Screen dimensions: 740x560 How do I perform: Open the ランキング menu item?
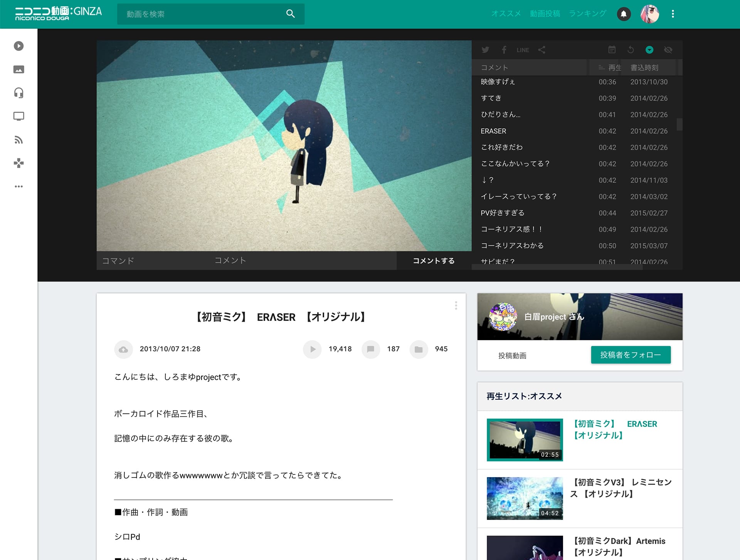pyautogui.click(x=587, y=14)
